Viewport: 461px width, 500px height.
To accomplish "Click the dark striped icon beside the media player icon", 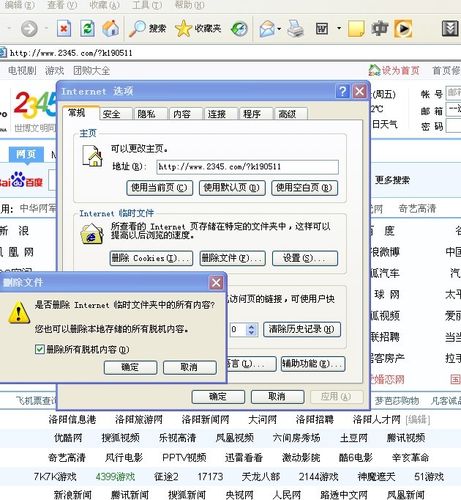I will point(450,29).
